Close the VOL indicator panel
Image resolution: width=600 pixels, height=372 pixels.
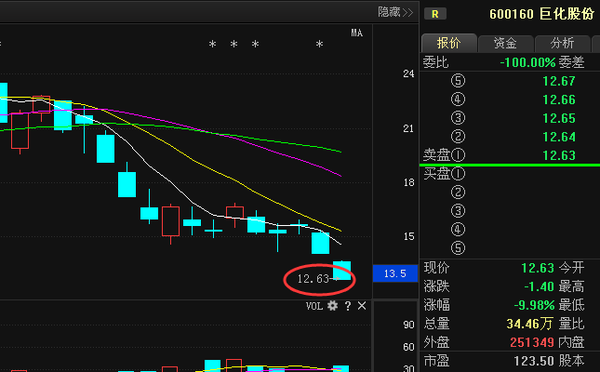(362, 306)
